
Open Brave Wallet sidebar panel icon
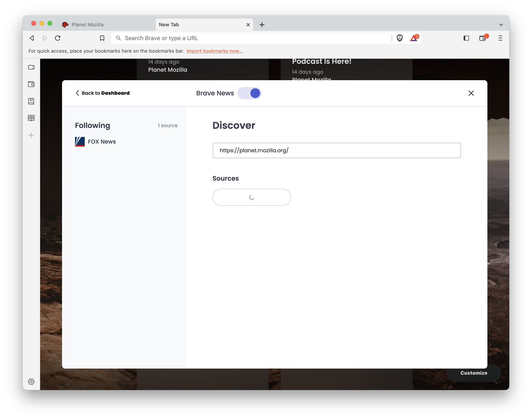click(31, 84)
